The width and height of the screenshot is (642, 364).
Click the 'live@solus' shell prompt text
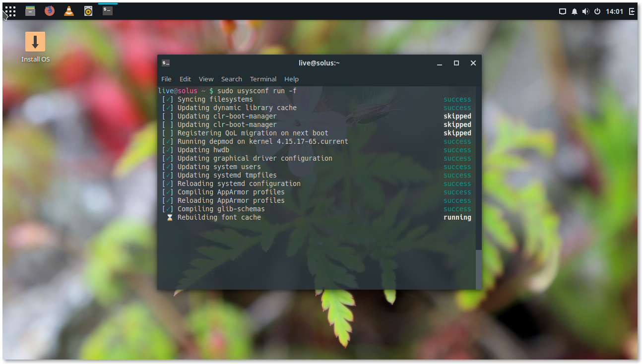click(178, 91)
